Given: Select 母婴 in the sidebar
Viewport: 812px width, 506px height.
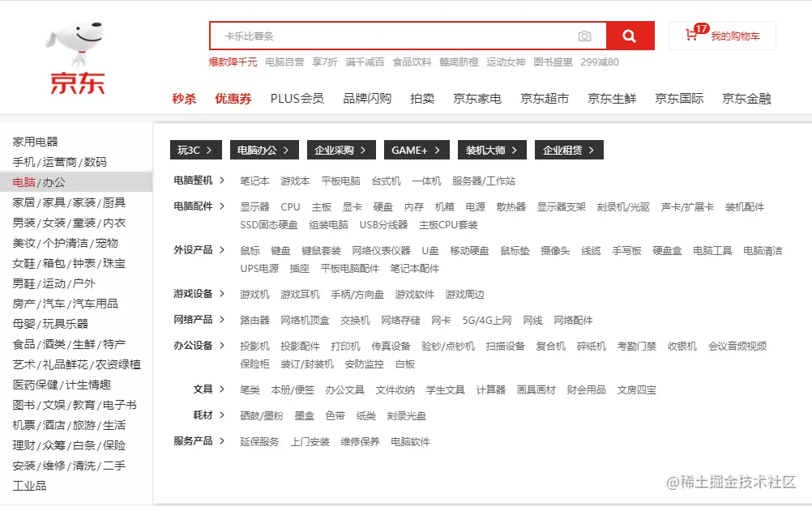Looking at the screenshot, I should point(24,324).
